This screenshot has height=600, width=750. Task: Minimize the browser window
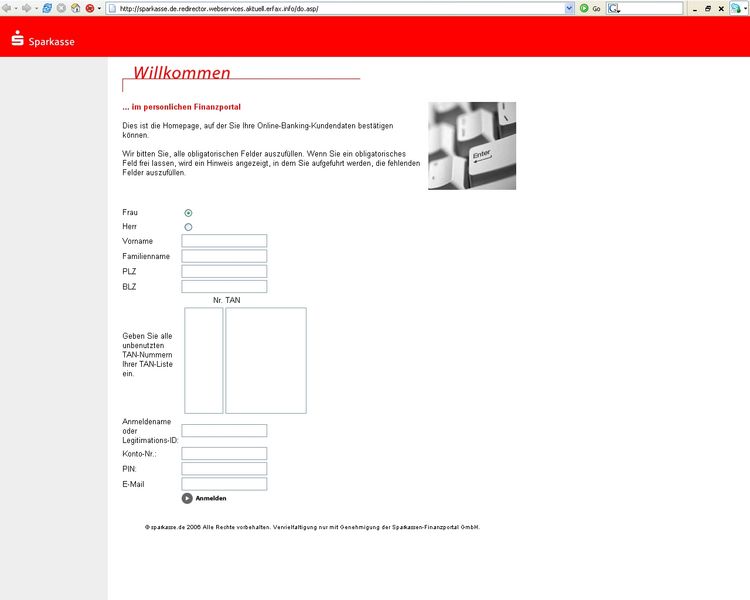[695, 9]
